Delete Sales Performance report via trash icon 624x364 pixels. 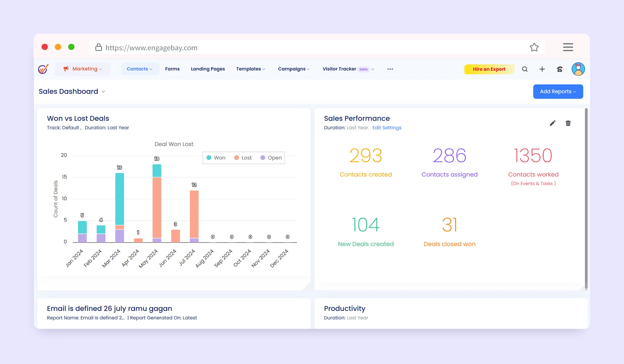pos(568,123)
